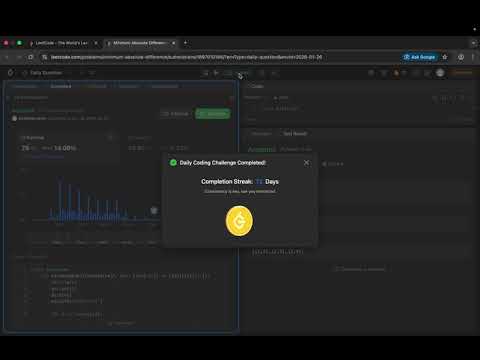Bookmark the page with the star icon
The image size is (480, 360).
point(445,57)
